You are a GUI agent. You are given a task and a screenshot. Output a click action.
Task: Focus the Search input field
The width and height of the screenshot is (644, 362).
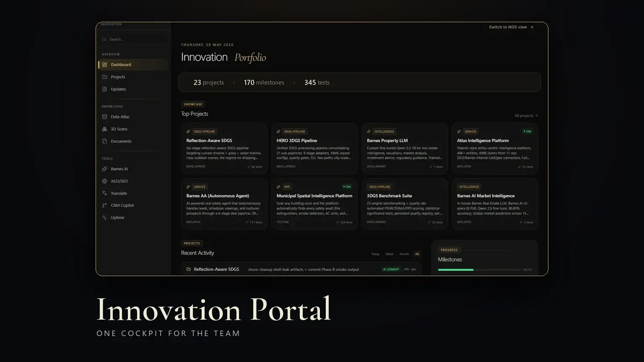point(133,39)
